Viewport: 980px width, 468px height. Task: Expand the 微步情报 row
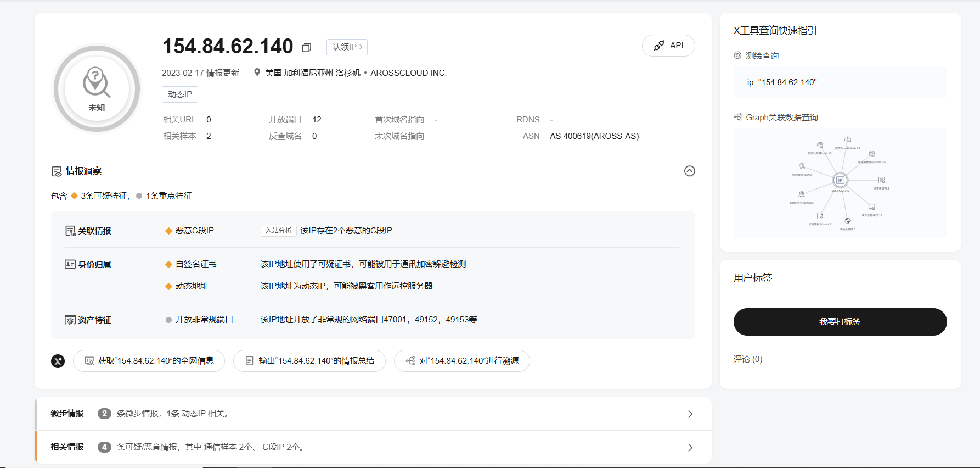point(690,414)
